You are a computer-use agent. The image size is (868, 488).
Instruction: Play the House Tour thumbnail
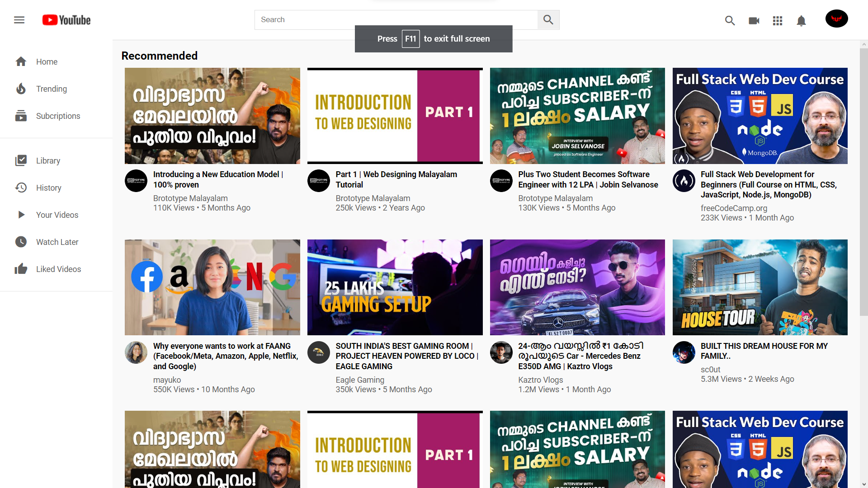[760, 287]
